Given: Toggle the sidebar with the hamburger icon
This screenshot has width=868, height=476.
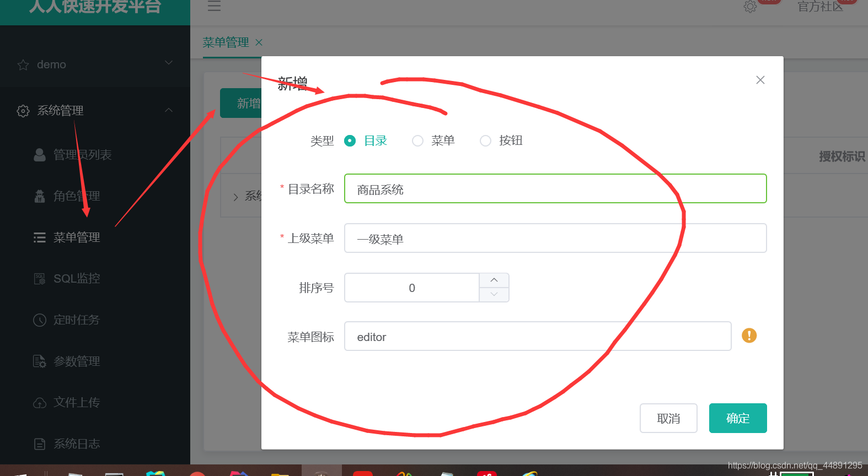Looking at the screenshot, I should coord(214,6).
